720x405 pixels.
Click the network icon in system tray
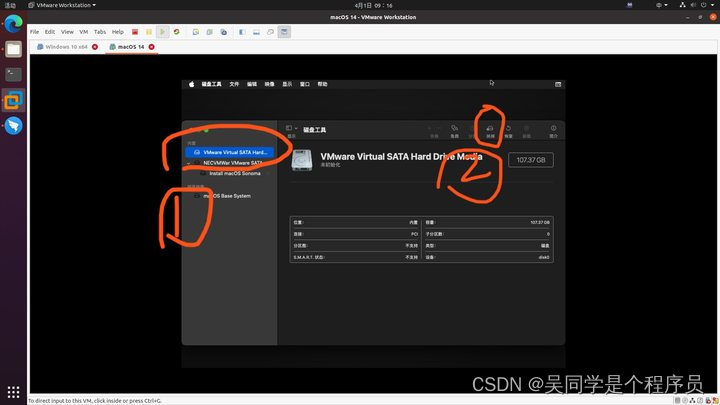[682, 5]
